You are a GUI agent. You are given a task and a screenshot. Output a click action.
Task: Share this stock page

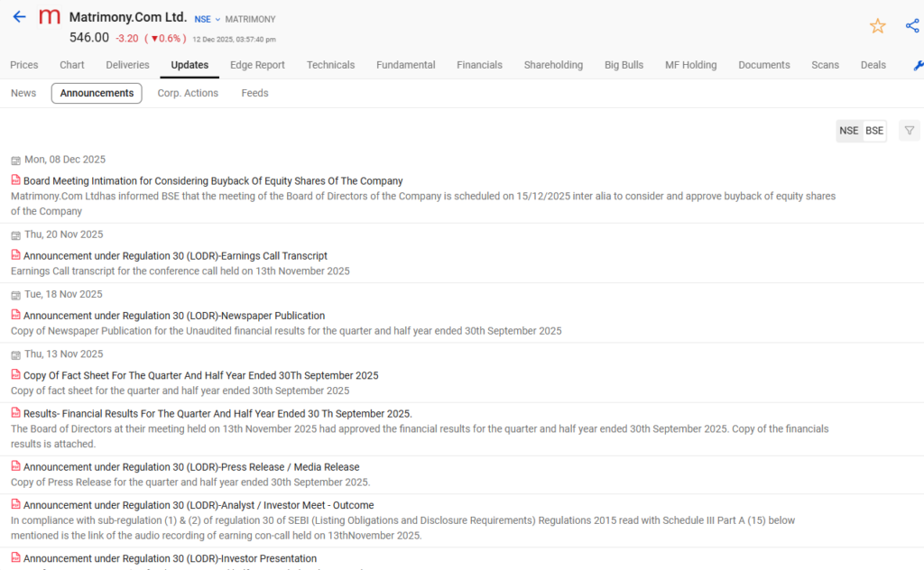point(912,26)
